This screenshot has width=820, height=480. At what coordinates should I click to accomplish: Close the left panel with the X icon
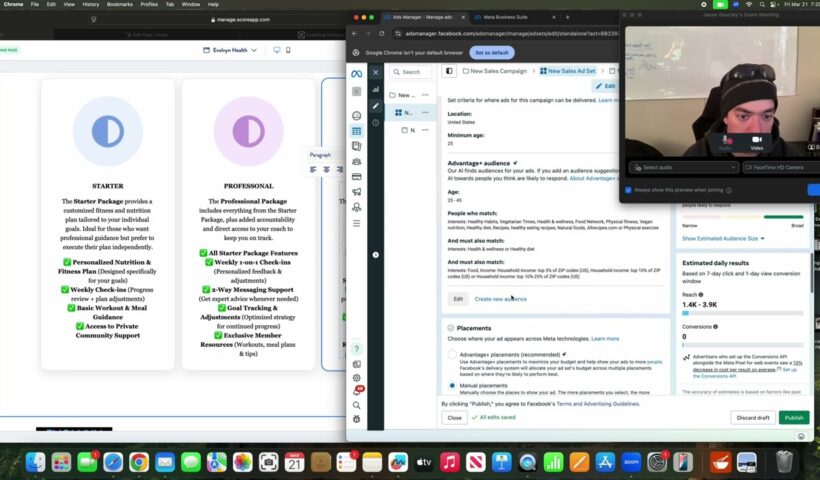coord(376,73)
